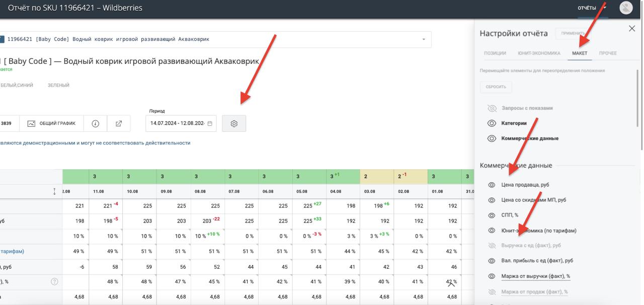Screen dimensions: 644x305
Task: Click the upward chevron scroll-to-top icon
Action: [451, 285]
